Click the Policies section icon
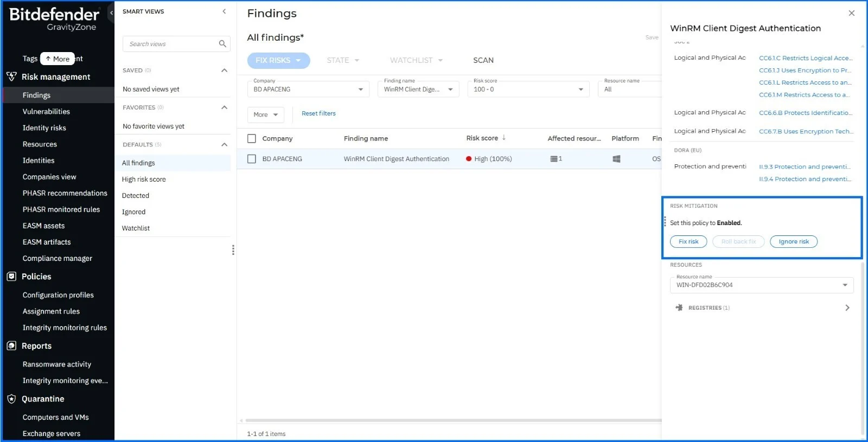Viewport: 868px width, 442px height. (x=11, y=277)
